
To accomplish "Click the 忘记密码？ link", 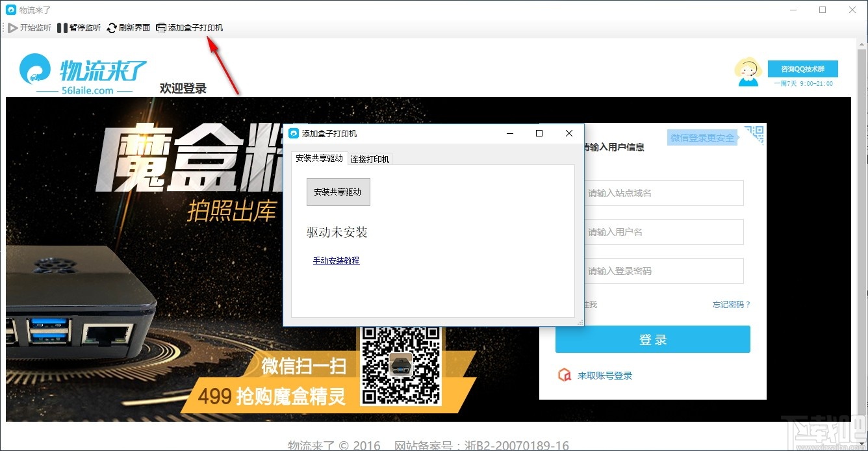I will pos(732,305).
